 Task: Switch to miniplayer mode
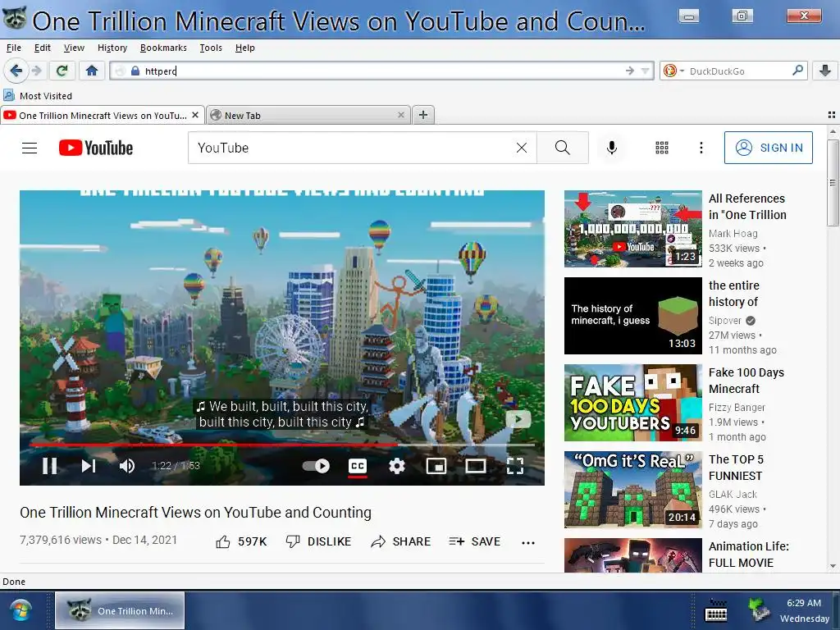(436, 466)
